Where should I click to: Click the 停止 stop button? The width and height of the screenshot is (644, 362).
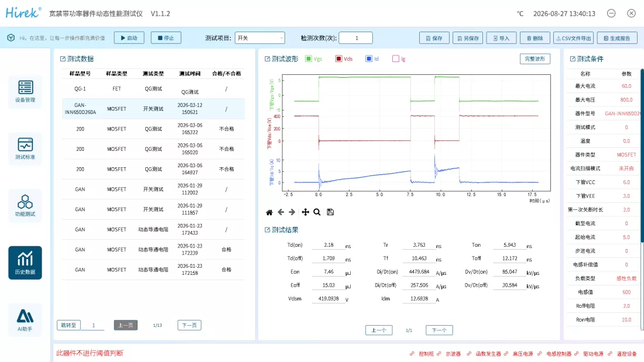click(x=166, y=38)
